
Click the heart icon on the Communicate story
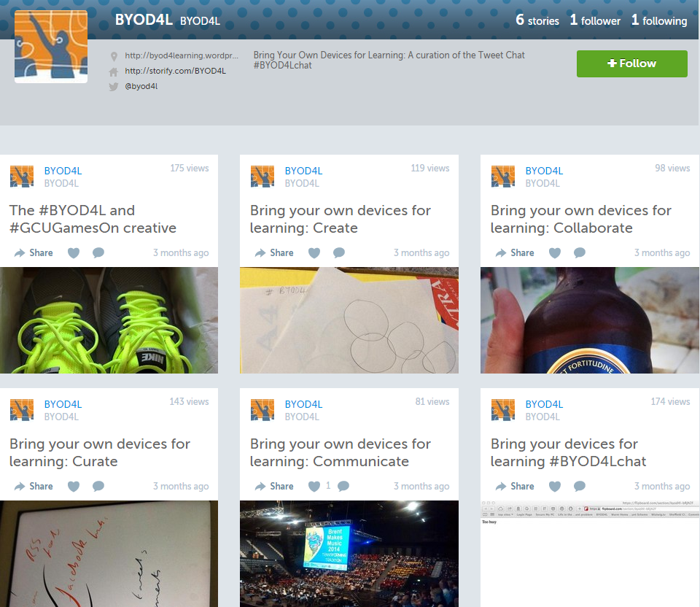pyautogui.click(x=314, y=487)
